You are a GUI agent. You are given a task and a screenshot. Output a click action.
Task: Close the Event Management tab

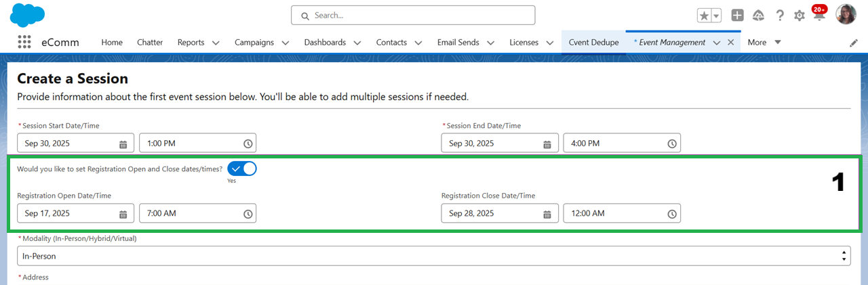tap(730, 42)
